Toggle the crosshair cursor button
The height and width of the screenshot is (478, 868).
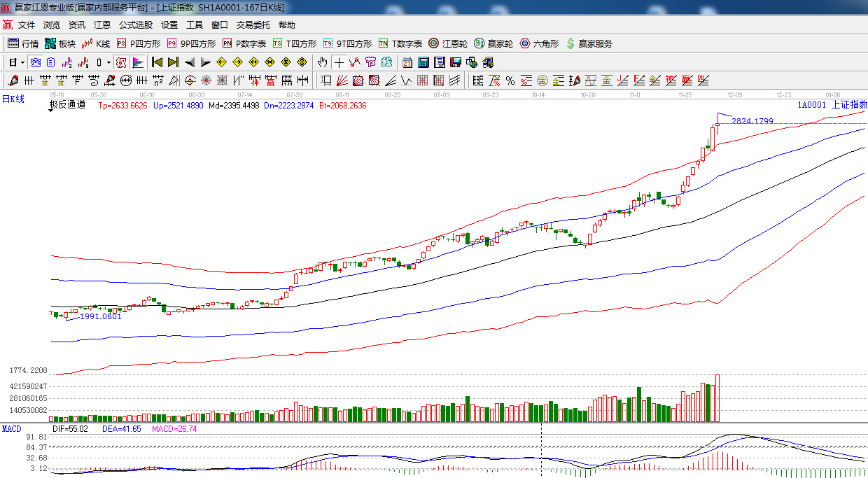pyautogui.click(x=339, y=62)
